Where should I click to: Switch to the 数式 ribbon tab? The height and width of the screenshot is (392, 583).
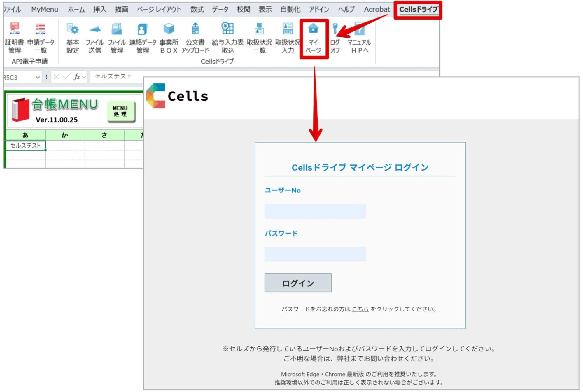pos(197,9)
